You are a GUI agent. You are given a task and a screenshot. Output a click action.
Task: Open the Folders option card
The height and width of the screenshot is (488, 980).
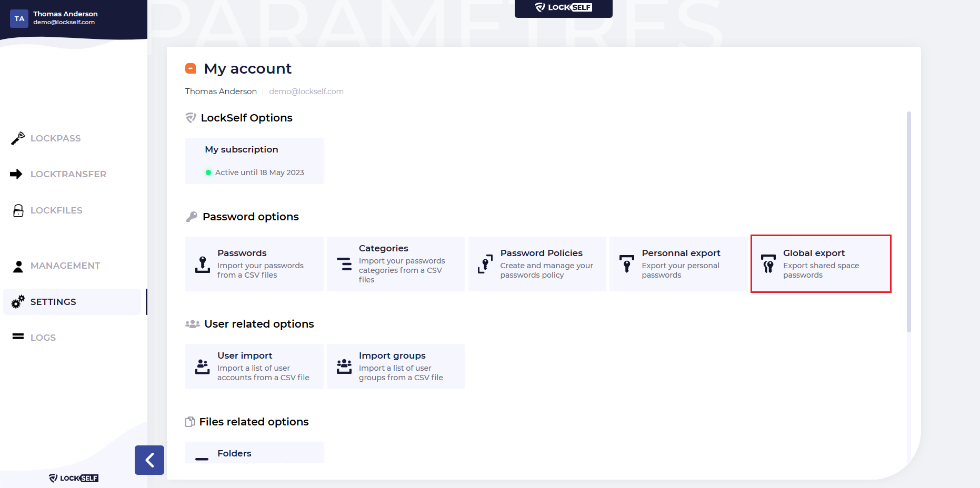click(x=254, y=453)
